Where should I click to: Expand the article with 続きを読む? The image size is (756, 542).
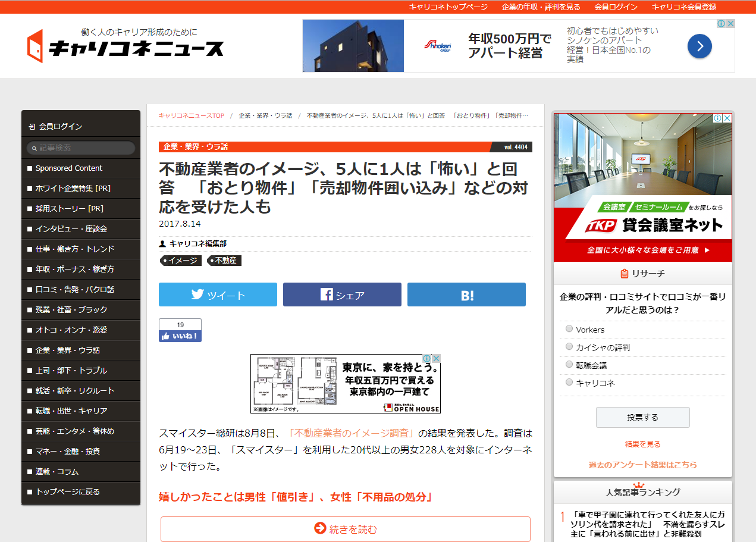coord(345,529)
